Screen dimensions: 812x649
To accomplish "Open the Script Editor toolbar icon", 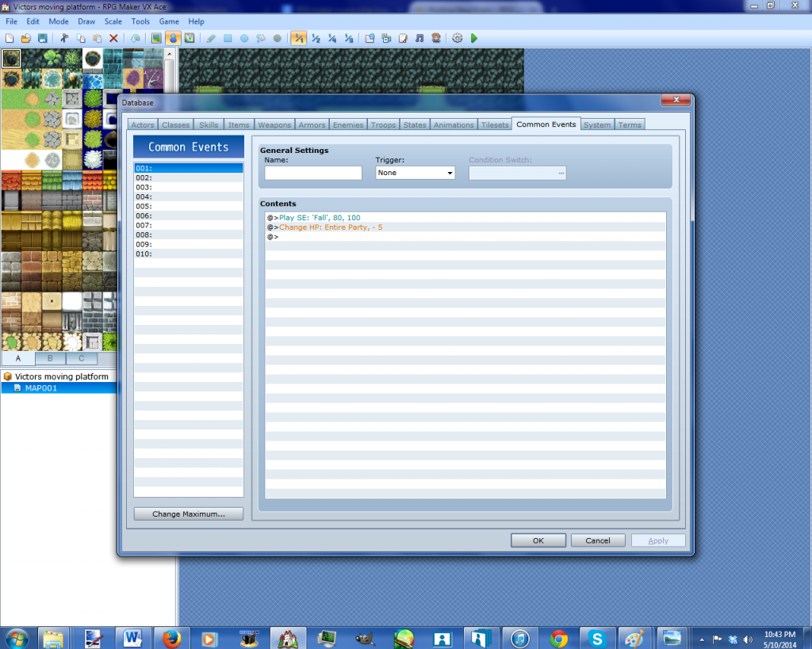I will pyautogui.click(x=403, y=38).
